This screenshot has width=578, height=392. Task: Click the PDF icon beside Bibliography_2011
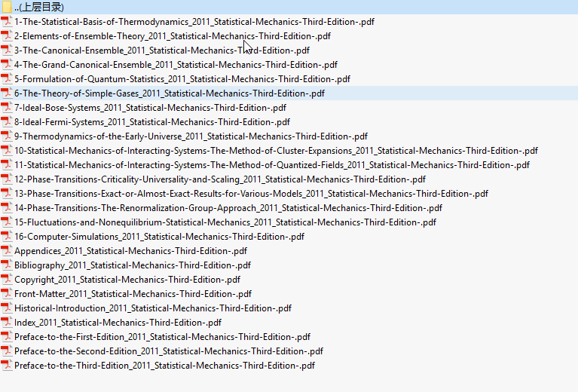6,265
